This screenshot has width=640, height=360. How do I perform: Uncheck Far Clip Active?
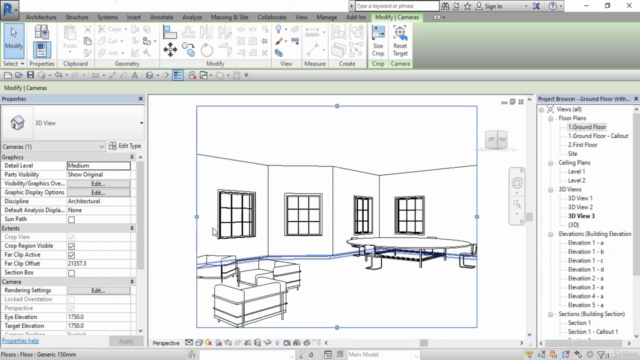[x=71, y=255]
